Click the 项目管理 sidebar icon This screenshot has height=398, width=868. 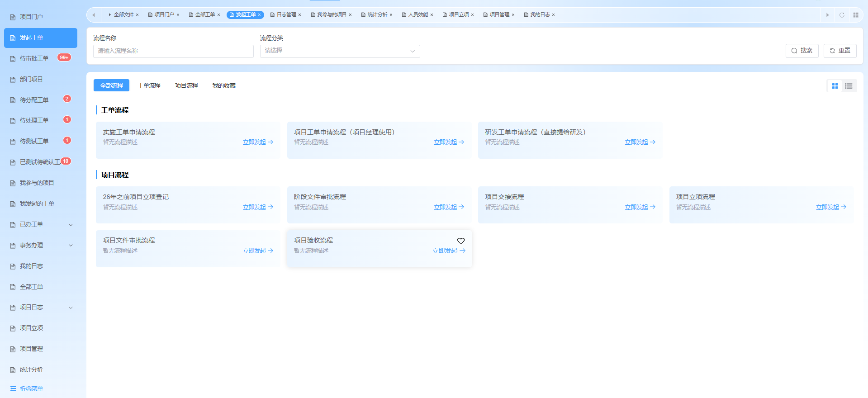(13, 349)
